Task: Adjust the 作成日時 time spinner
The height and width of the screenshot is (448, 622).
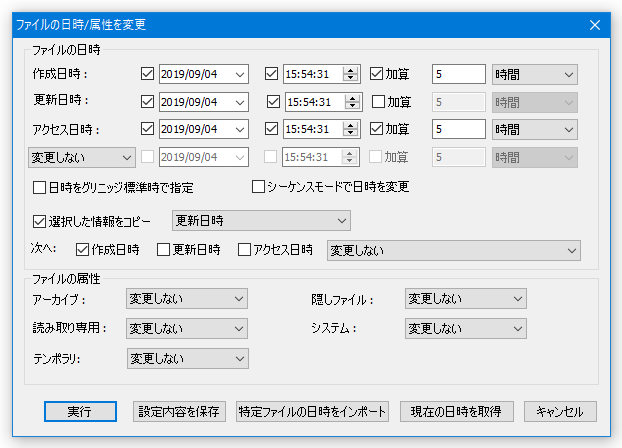Action: click(350, 74)
